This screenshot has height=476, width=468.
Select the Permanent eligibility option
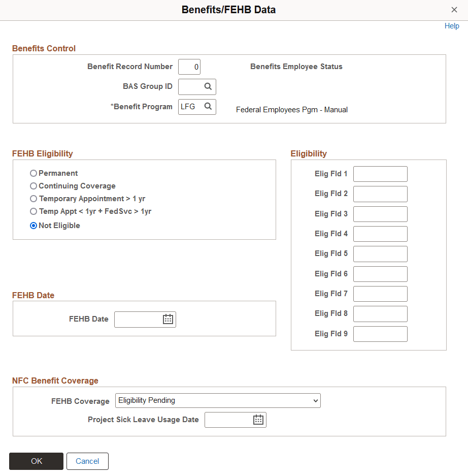tap(33, 173)
